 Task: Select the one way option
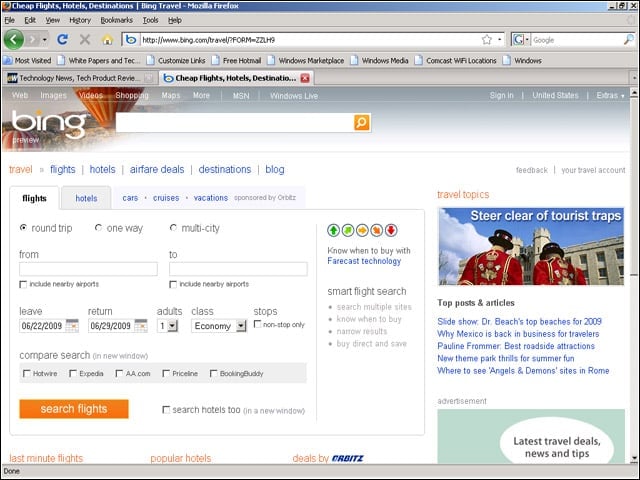[x=98, y=228]
